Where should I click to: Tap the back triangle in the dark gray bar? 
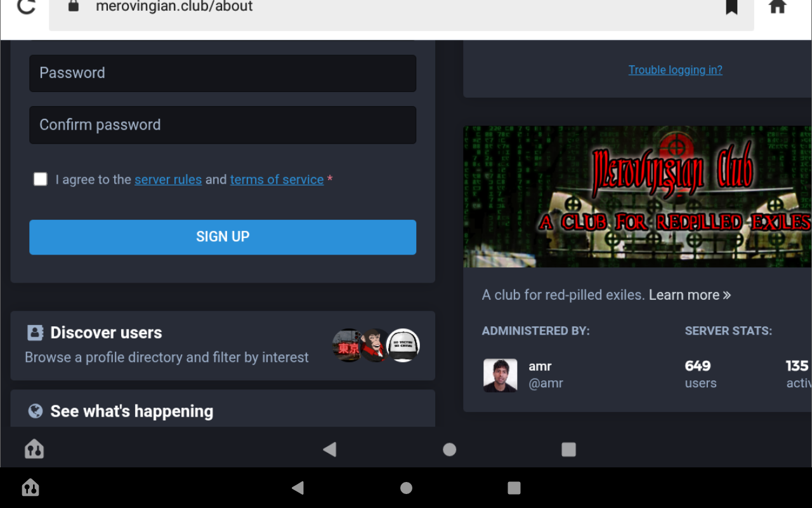(329, 450)
